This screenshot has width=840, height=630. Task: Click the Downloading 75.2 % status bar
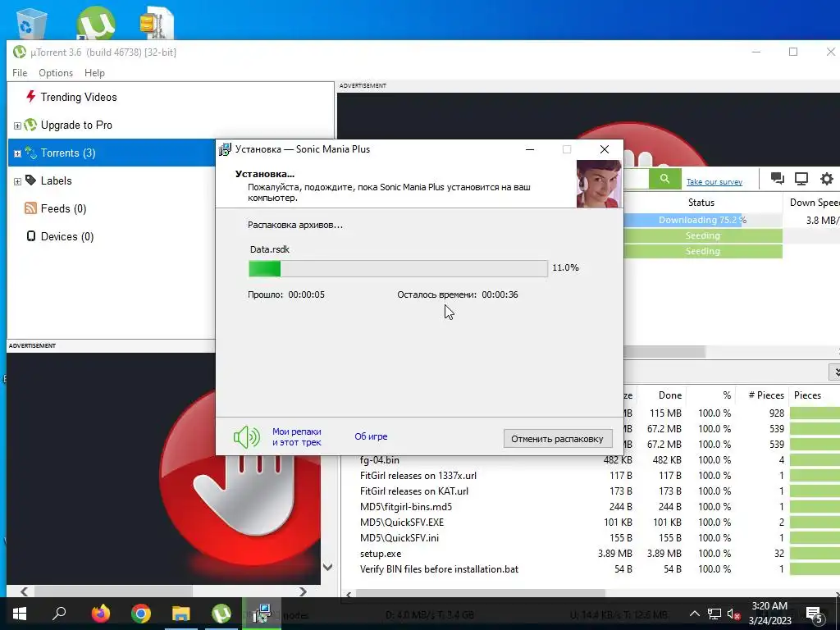point(702,220)
